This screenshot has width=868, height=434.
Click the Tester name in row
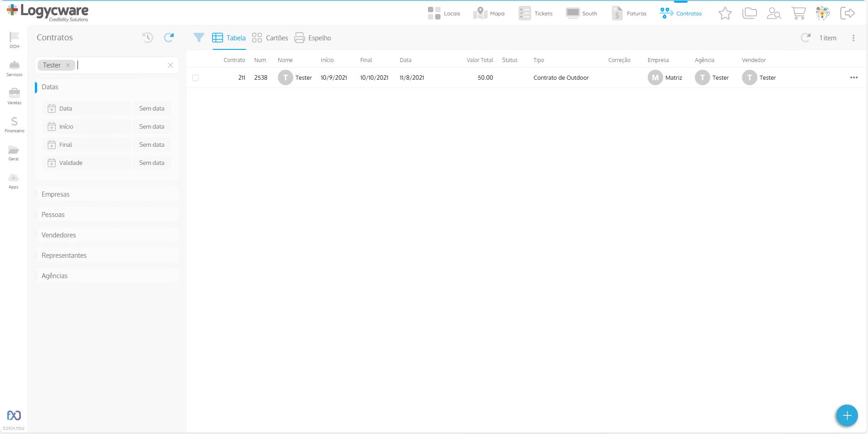pos(304,78)
